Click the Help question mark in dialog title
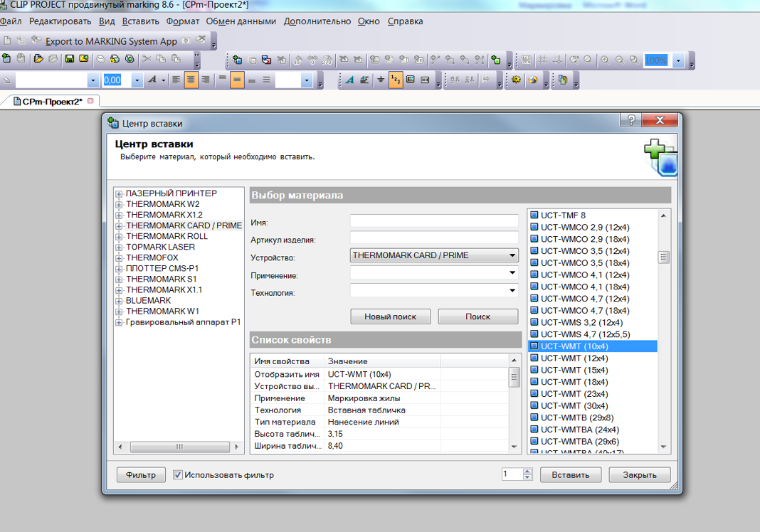Screen dimensions: 760x532 [x=631, y=120]
